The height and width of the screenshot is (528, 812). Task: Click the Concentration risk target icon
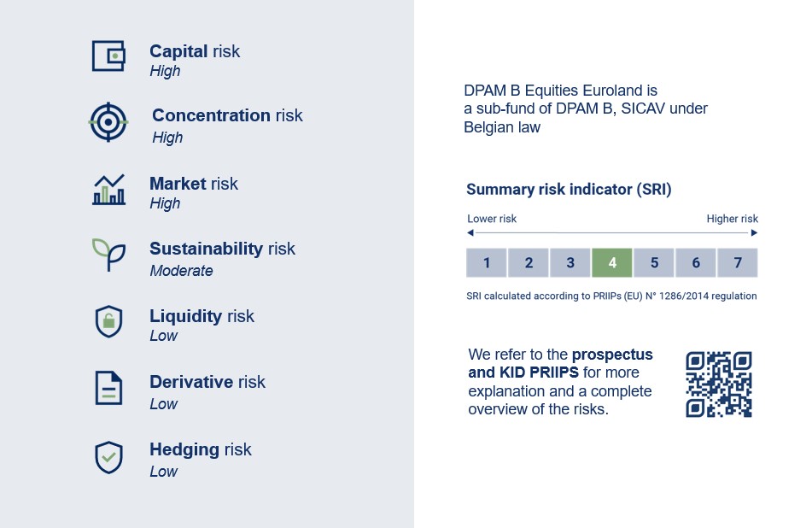[x=108, y=122]
